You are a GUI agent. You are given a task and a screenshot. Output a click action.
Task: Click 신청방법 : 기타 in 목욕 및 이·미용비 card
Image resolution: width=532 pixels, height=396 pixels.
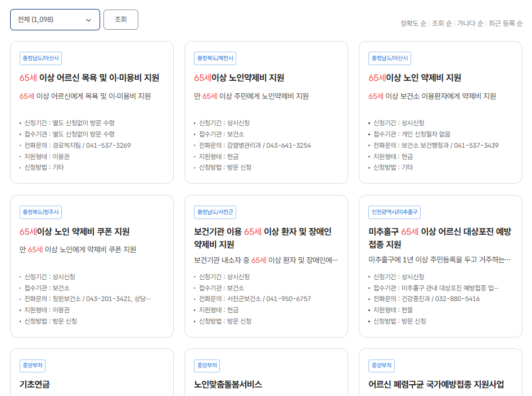[44, 167]
